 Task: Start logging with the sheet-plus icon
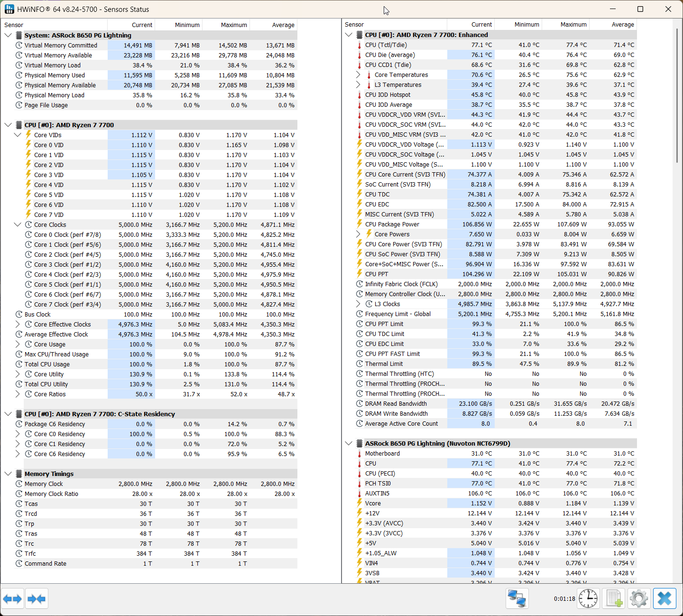tap(614, 599)
